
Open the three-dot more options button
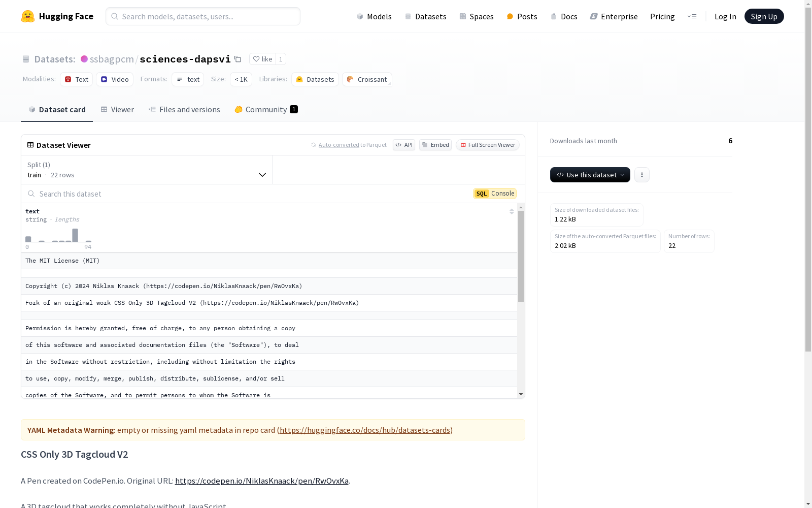pos(642,175)
